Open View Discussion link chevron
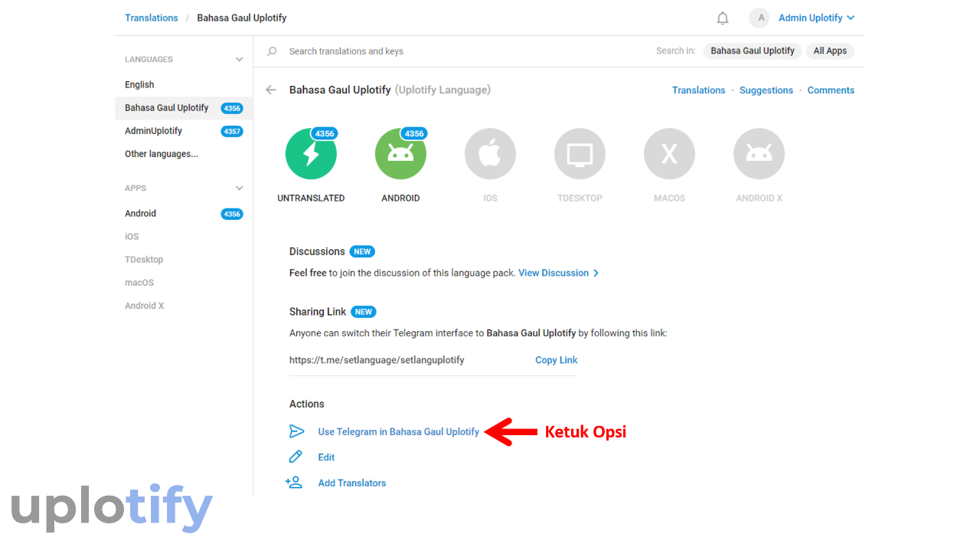Viewport: 980px width, 544px height. (596, 273)
